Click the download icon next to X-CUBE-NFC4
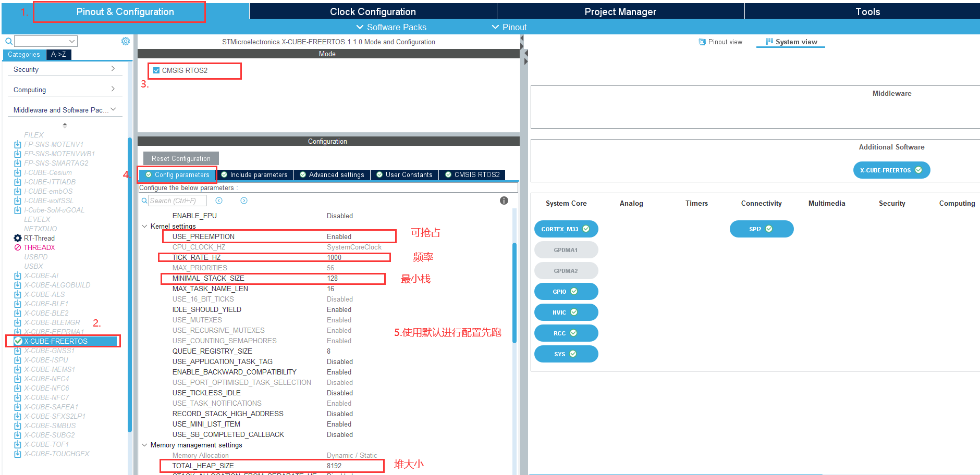The image size is (980, 475). click(18, 379)
